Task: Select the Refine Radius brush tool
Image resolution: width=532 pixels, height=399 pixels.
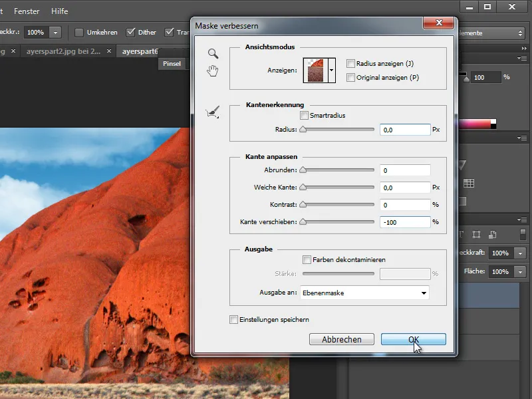Action: point(213,112)
